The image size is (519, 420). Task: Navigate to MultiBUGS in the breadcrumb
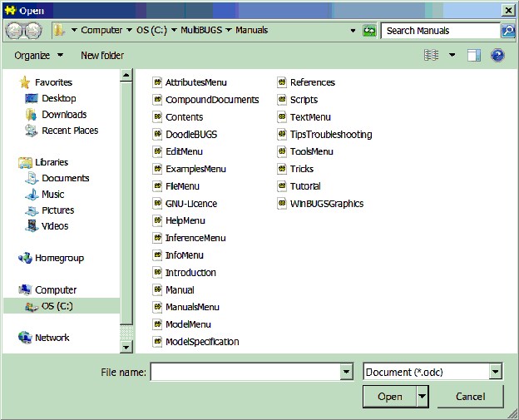(201, 30)
